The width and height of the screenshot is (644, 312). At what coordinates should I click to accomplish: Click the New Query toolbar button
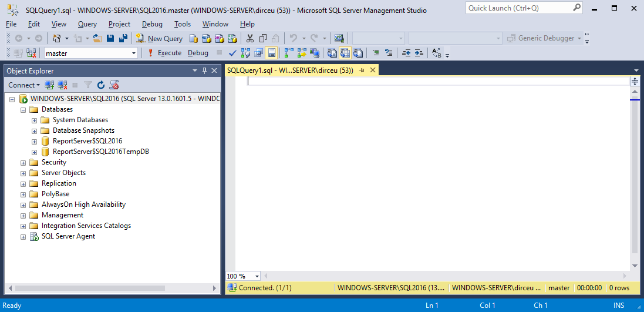click(159, 38)
